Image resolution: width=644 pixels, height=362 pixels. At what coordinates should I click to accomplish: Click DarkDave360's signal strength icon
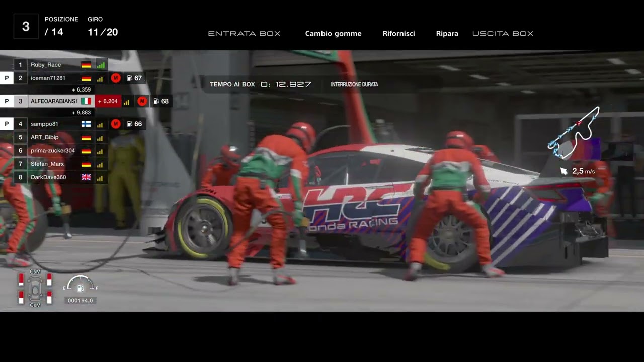[x=100, y=178]
